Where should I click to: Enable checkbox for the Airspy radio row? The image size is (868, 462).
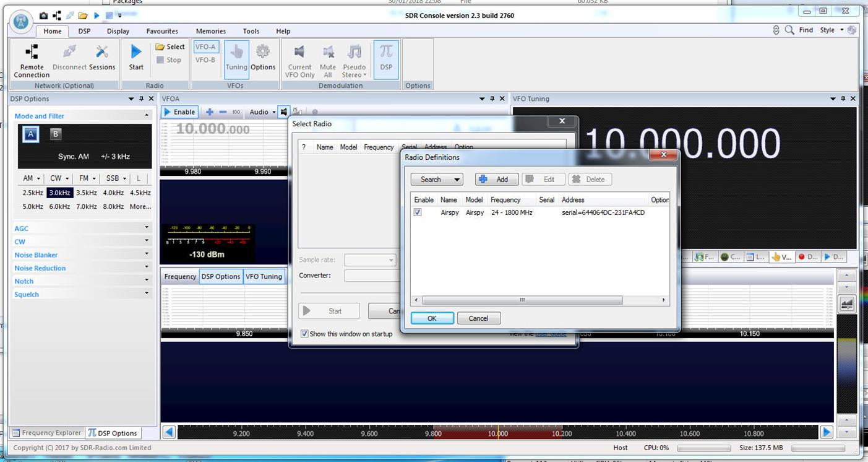pyautogui.click(x=418, y=212)
